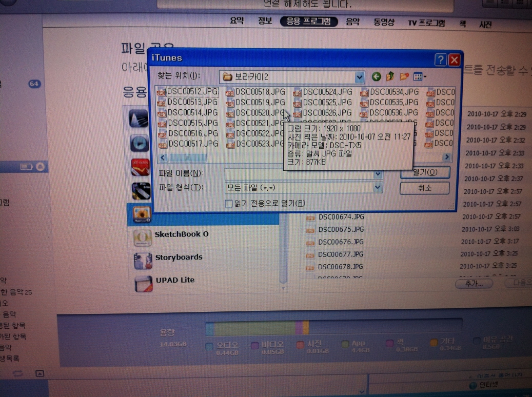
Task: Close the iTunes file dialog
Action: [455, 61]
